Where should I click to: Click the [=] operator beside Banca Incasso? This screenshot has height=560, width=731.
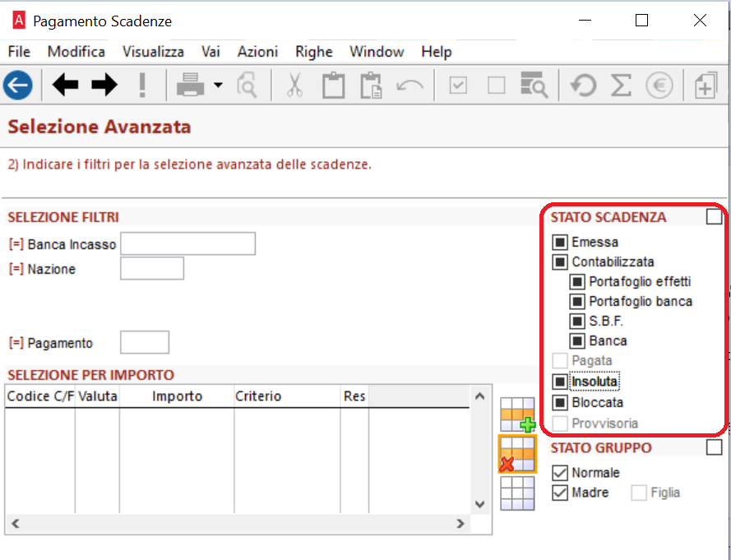[x=16, y=244]
